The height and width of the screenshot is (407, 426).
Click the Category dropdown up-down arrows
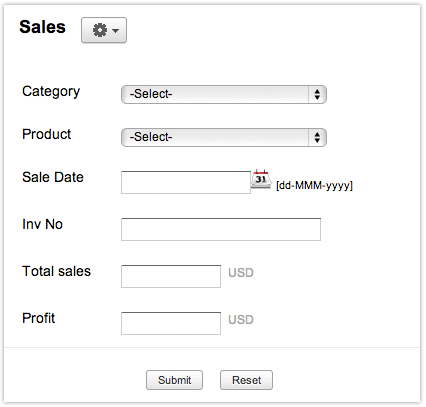click(317, 94)
